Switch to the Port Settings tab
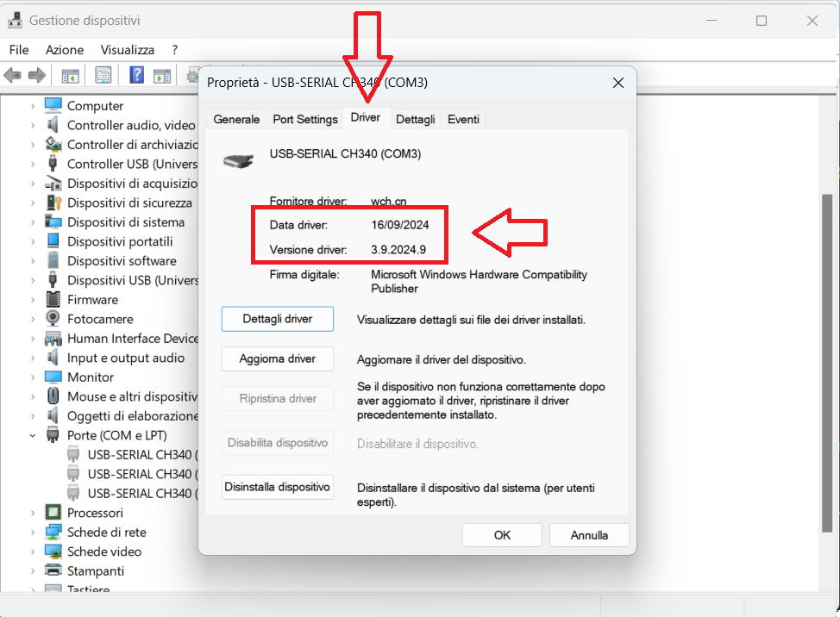 click(x=304, y=119)
